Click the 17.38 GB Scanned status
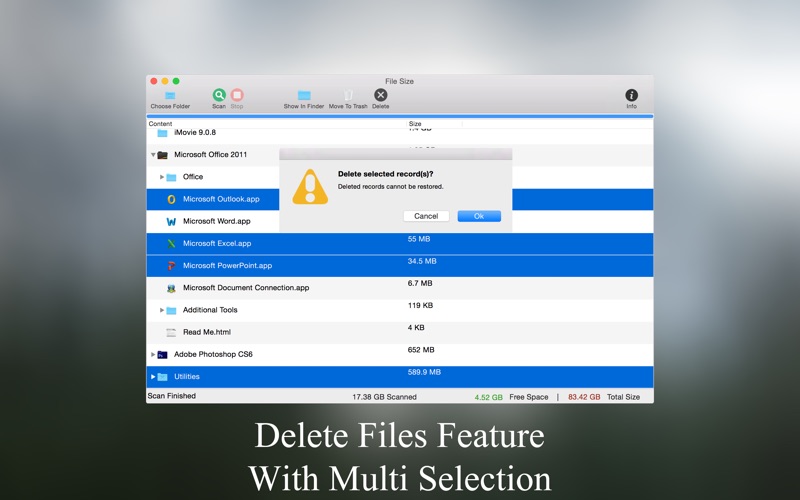 pyautogui.click(x=384, y=397)
